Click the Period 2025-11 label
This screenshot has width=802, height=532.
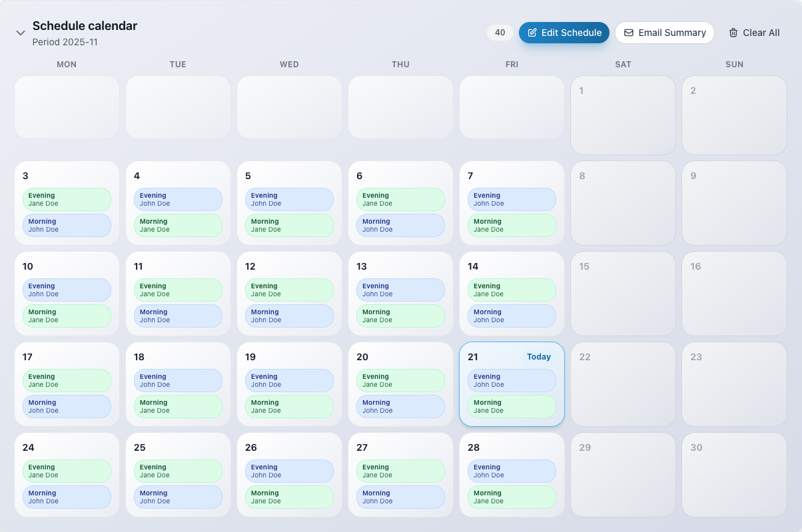tap(65, 41)
